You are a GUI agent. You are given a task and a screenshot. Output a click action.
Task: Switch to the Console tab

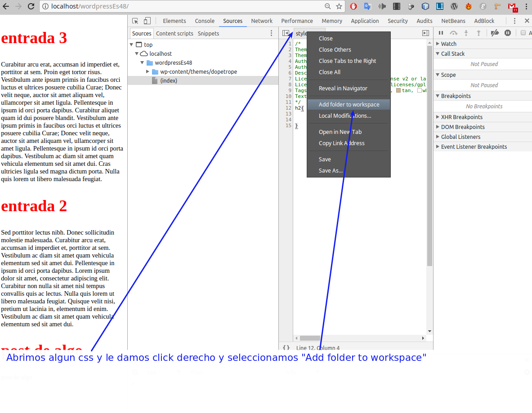(205, 21)
